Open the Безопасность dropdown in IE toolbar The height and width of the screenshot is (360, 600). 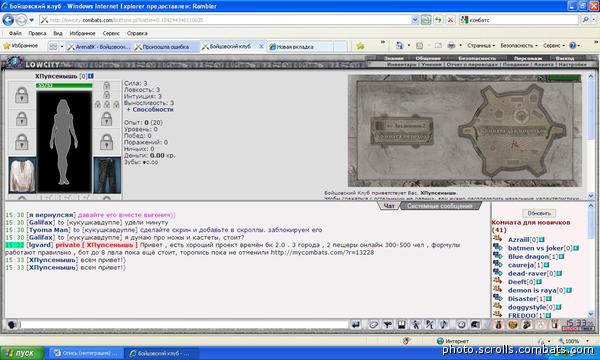tap(518, 46)
